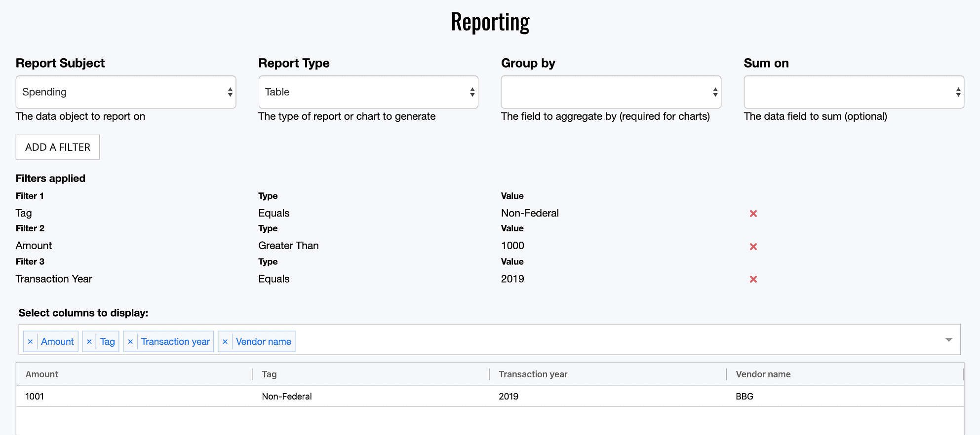Image resolution: width=980 pixels, height=435 pixels.
Task: Click the Tag chip label
Action: [x=107, y=341]
